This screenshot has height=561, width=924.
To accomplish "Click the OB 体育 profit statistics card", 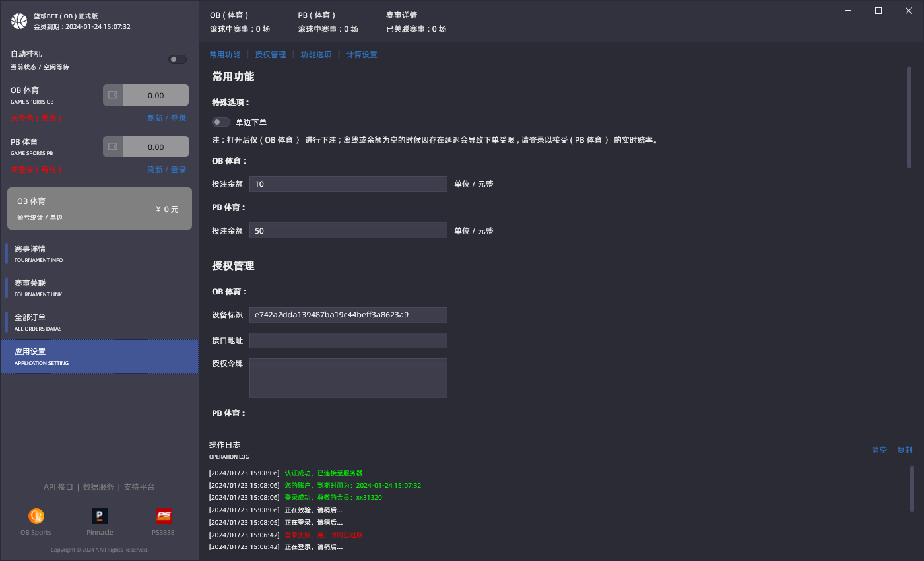I will pyautogui.click(x=99, y=209).
